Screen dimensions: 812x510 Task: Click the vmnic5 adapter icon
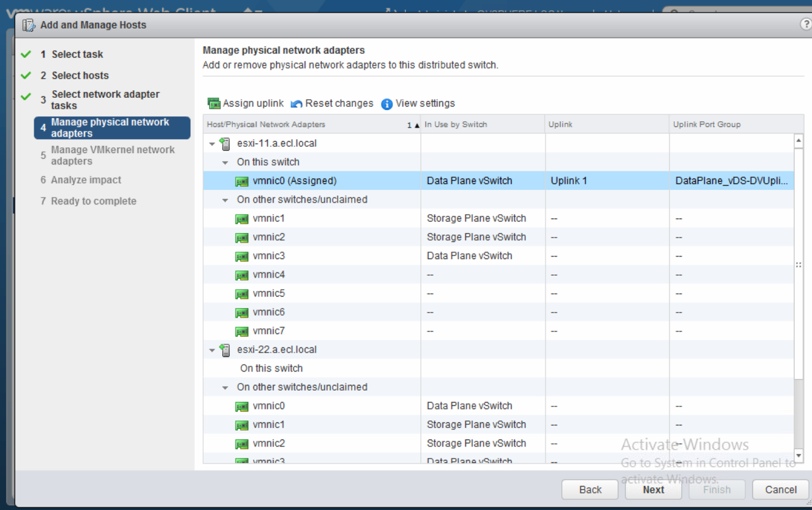click(242, 294)
